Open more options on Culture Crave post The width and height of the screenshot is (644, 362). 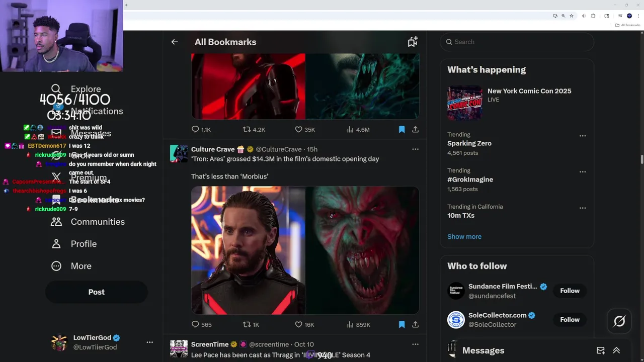(x=415, y=149)
